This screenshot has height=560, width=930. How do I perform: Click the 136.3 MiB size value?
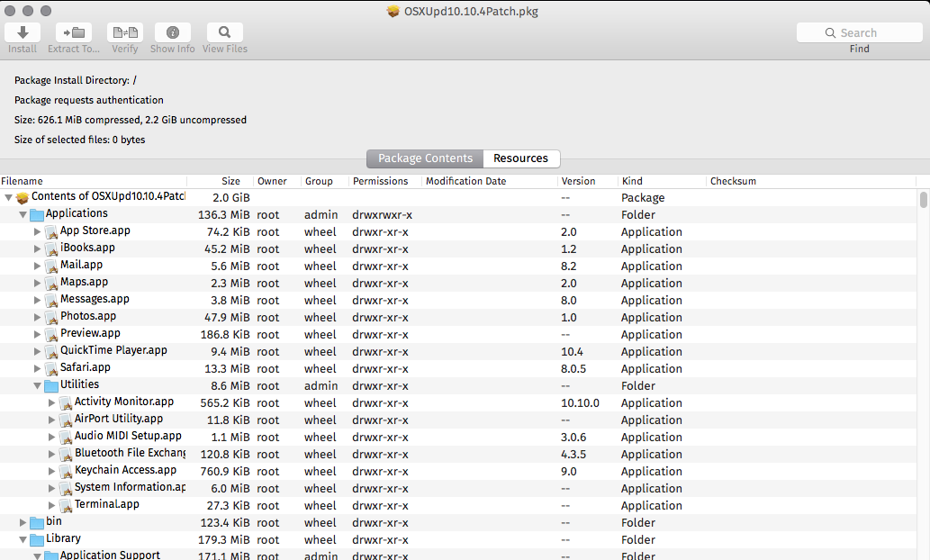pos(223,215)
